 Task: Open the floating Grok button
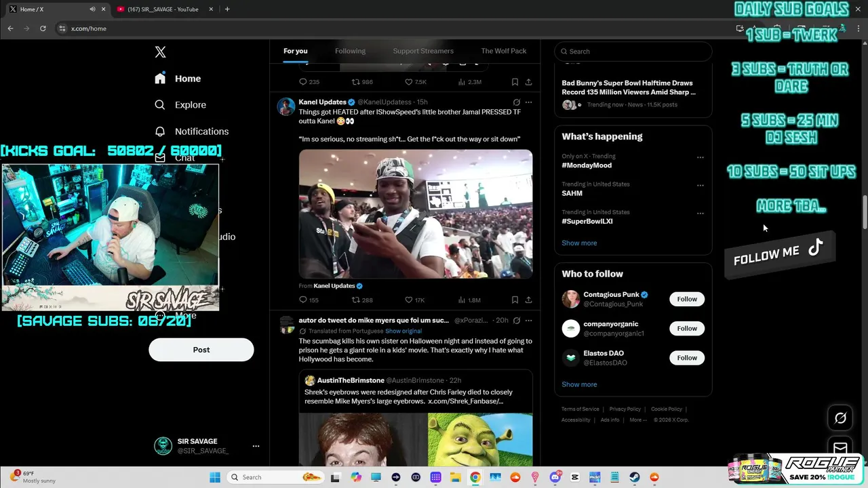[x=840, y=418]
